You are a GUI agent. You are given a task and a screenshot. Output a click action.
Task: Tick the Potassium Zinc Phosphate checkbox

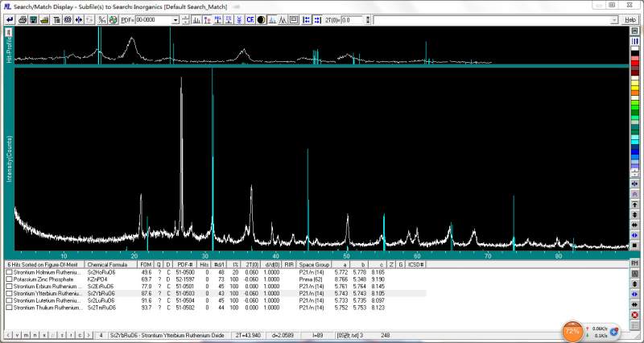pos(10,279)
